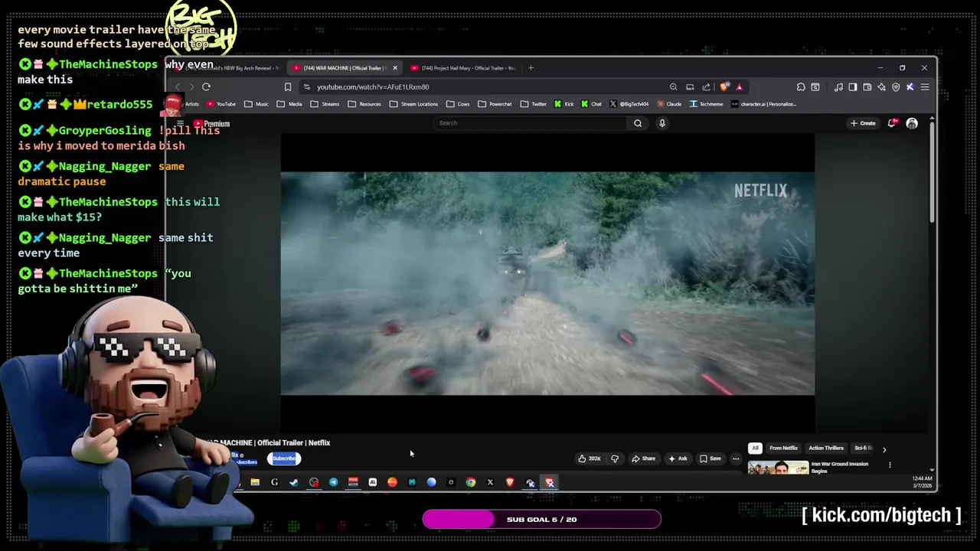This screenshot has width=980, height=551.
Task: Open the Techmeme bookmark
Action: (706, 104)
